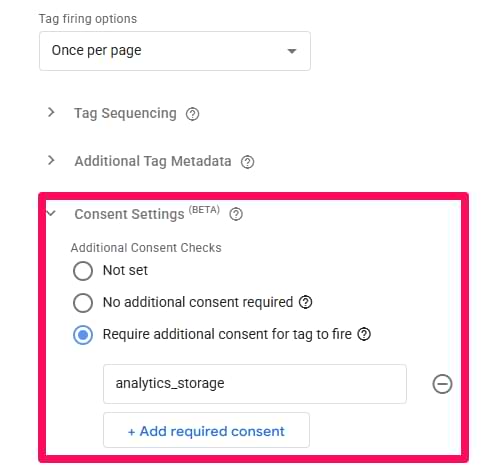The width and height of the screenshot is (501, 468).
Task: Click help icon beside Require additional consent
Action: (x=364, y=334)
